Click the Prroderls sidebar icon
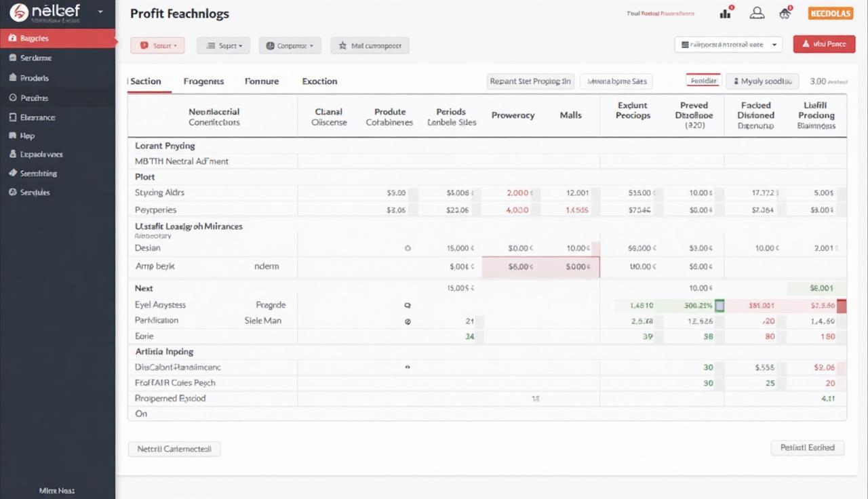 (x=13, y=78)
